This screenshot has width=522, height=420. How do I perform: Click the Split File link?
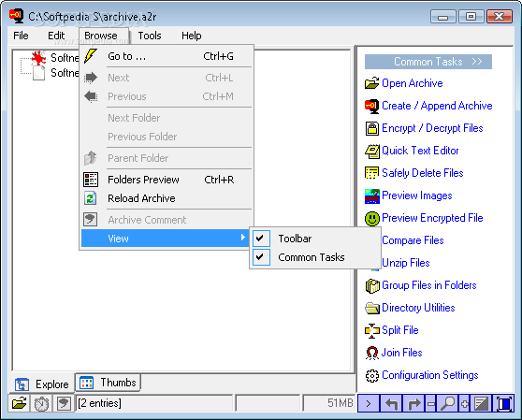pyautogui.click(x=400, y=330)
